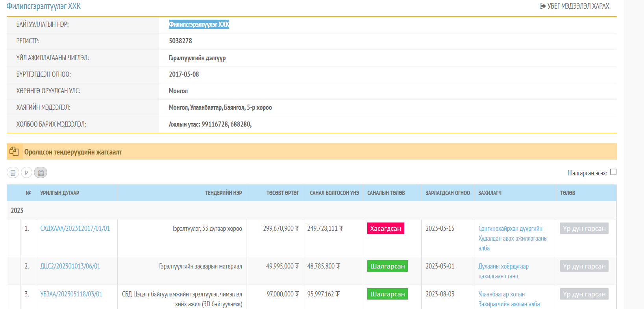Open tender УБЗАА/202305118/03/01

click(x=71, y=294)
